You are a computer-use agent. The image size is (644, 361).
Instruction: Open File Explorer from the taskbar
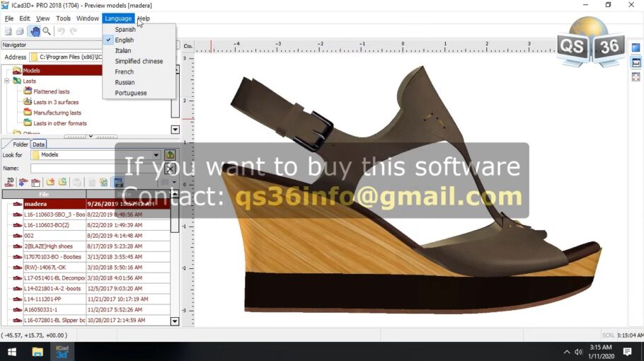click(38, 352)
